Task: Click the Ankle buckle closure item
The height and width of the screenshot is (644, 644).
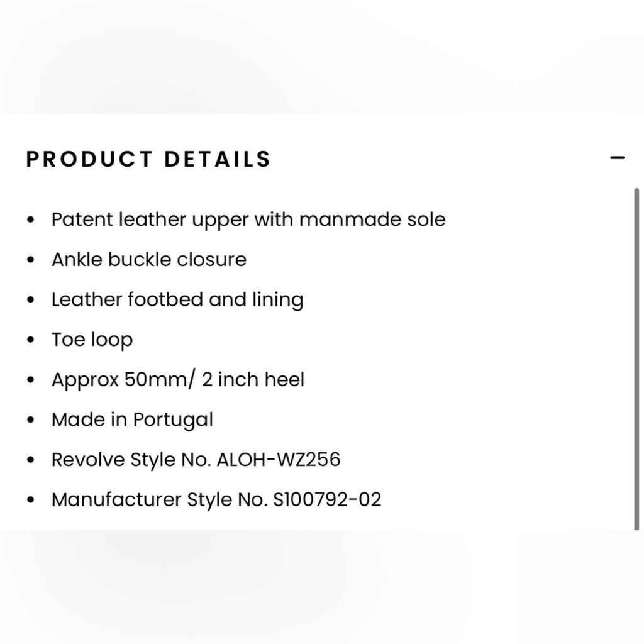Action: 149,260
